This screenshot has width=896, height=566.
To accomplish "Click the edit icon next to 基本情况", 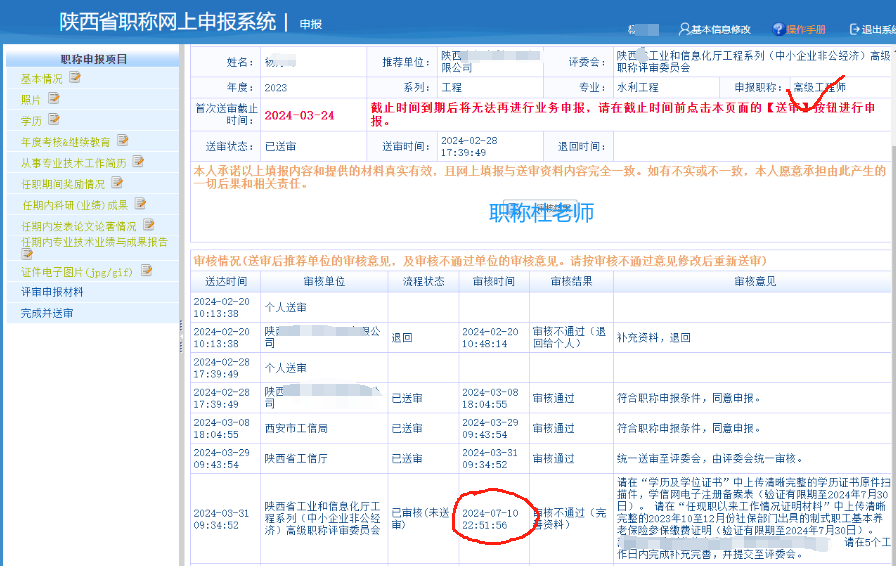I will click(75, 78).
